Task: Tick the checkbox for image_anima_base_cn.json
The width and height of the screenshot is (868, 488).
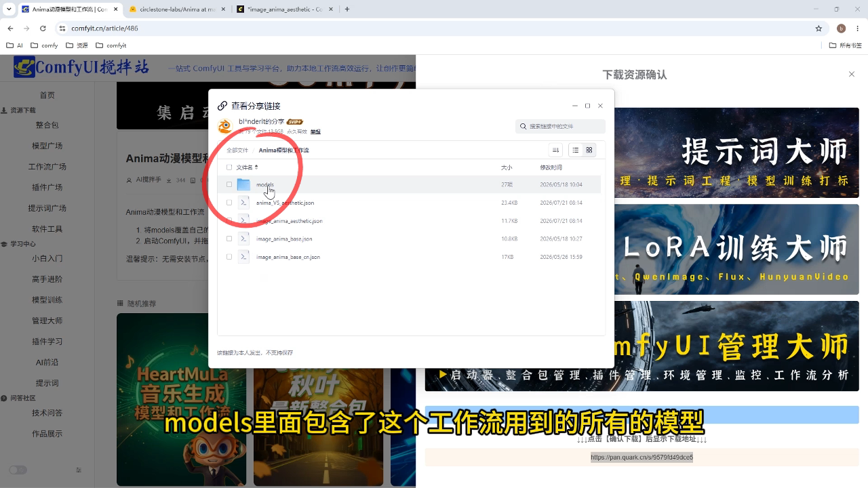Action: [x=229, y=257]
